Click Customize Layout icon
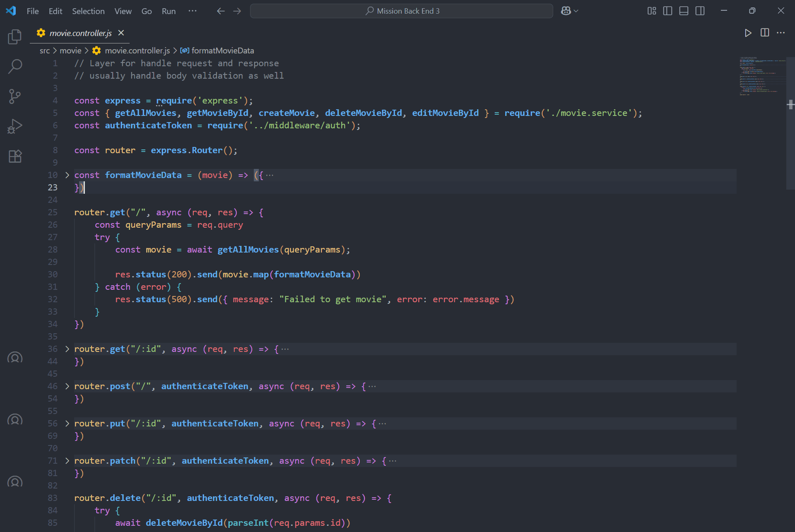 pyautogui.click(x=652, y=11)
